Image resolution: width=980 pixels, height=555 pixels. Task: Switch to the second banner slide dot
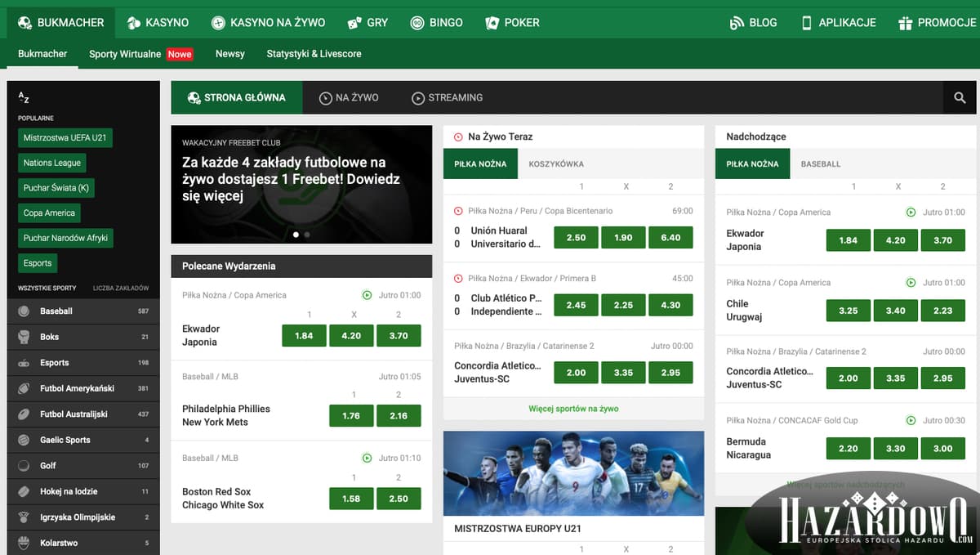[307, 235]
